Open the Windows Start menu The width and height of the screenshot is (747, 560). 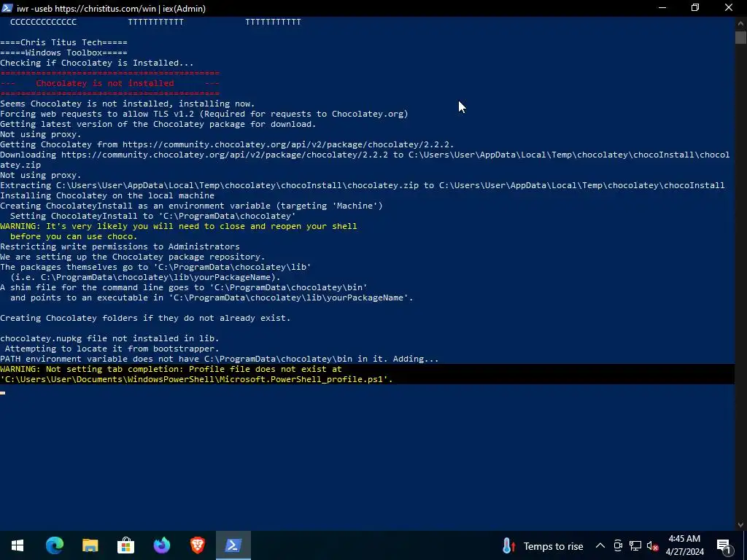pyautogui.click(x=18, y=545)
